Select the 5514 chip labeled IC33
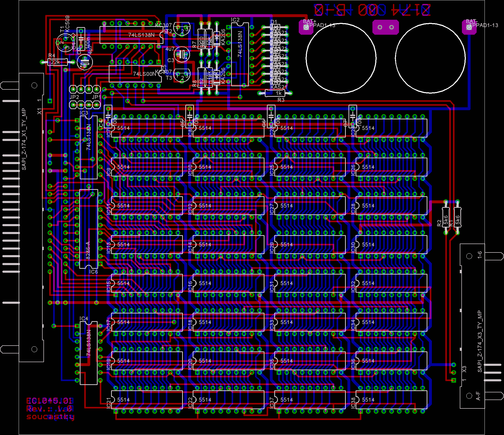504x435 pixels. [310, 322]
